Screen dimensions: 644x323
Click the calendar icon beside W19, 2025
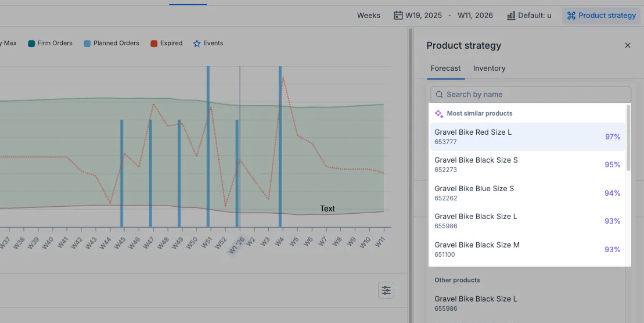point(398,16)
